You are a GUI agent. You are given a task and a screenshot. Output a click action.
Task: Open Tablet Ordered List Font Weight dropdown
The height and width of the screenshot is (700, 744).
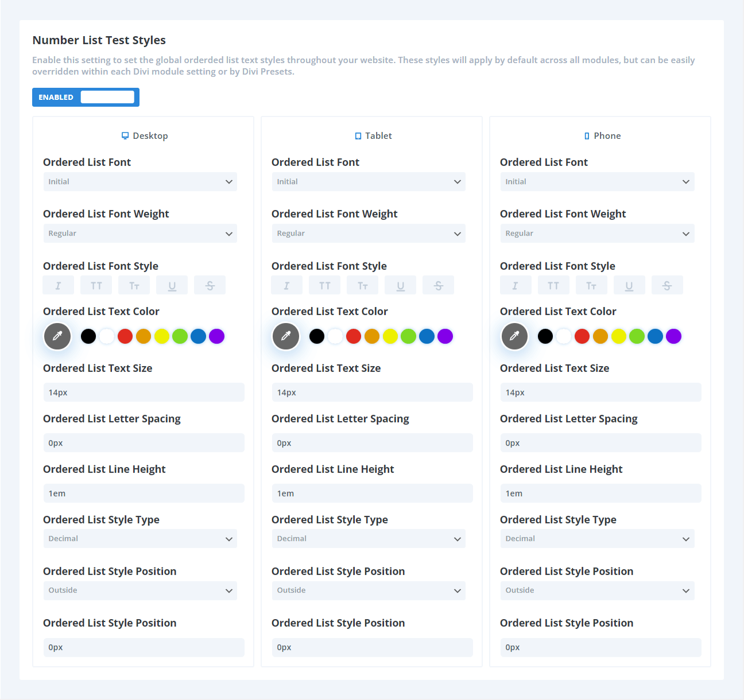tap(369, 234)
